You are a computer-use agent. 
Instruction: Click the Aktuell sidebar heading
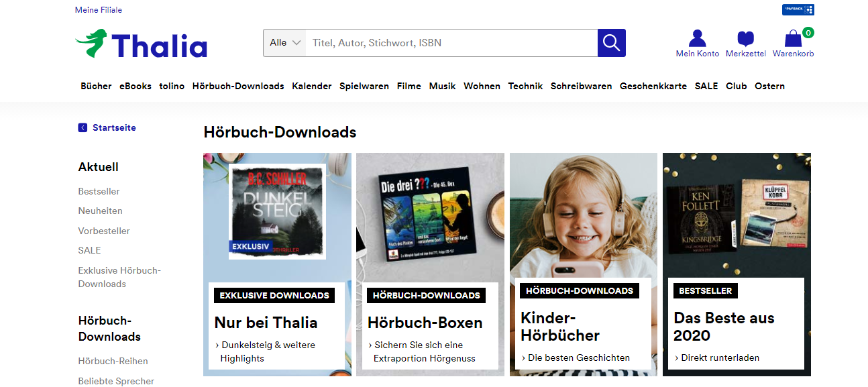click(99, 167)
